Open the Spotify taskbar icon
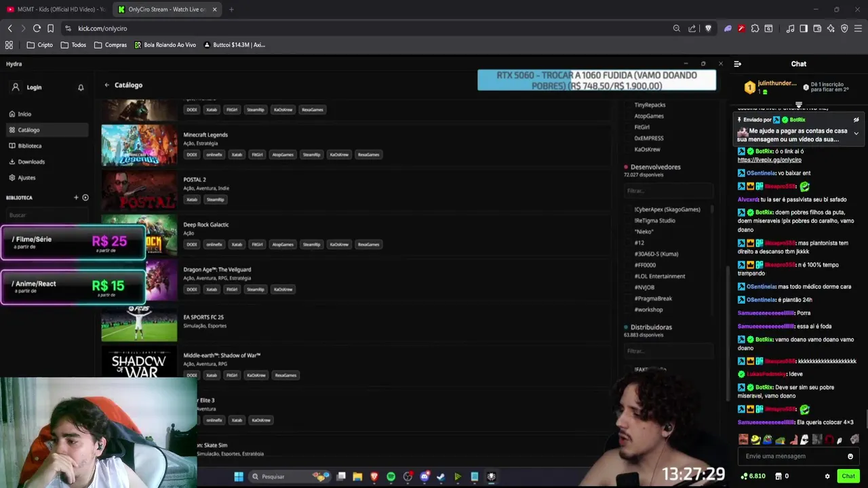The image size is (868, 488). pyautogui.click(x=391, y=476)
